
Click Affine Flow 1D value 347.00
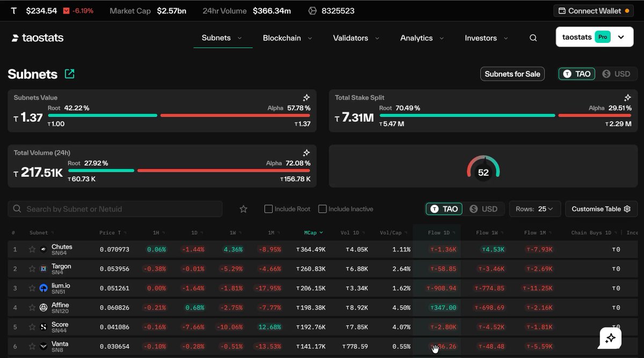443,308
